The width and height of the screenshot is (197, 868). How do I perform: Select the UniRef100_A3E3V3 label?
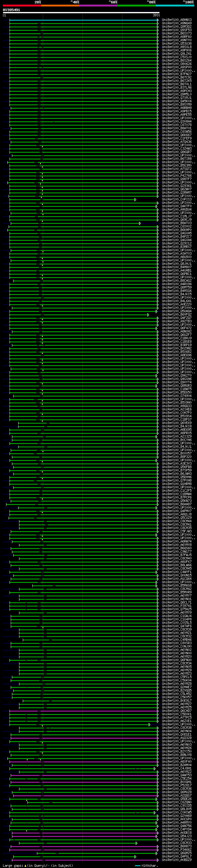coord(177,464)
